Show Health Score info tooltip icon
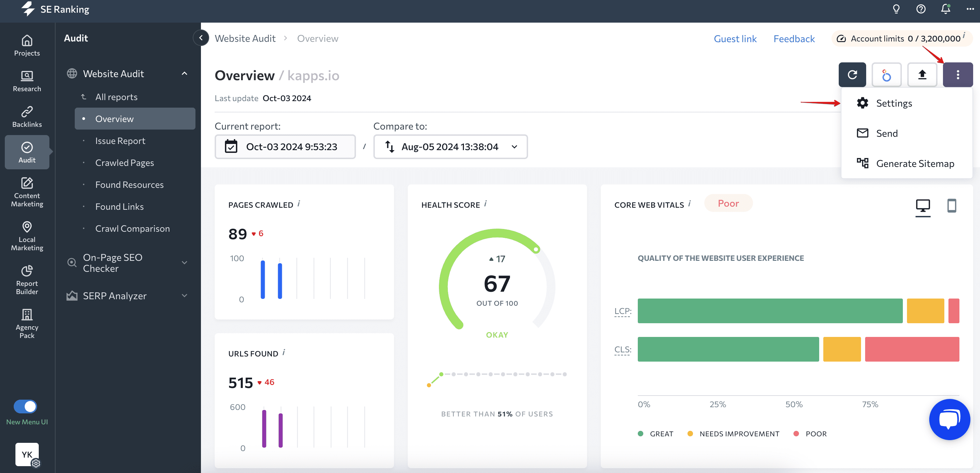The width and height of the screenshot is (980, 473). 486,204
